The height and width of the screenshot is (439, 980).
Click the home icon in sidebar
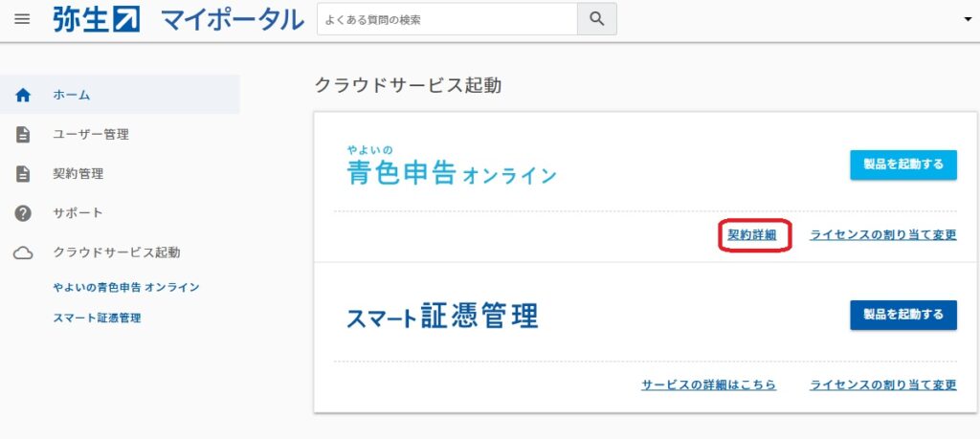(x=24, y=95)
